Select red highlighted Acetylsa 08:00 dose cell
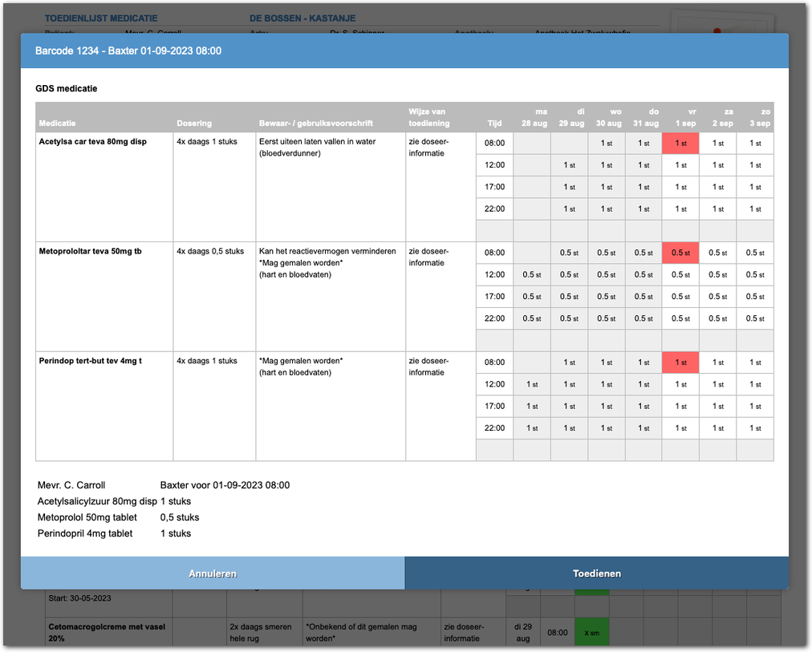This screenshot has width=812, height=652. 680,144
